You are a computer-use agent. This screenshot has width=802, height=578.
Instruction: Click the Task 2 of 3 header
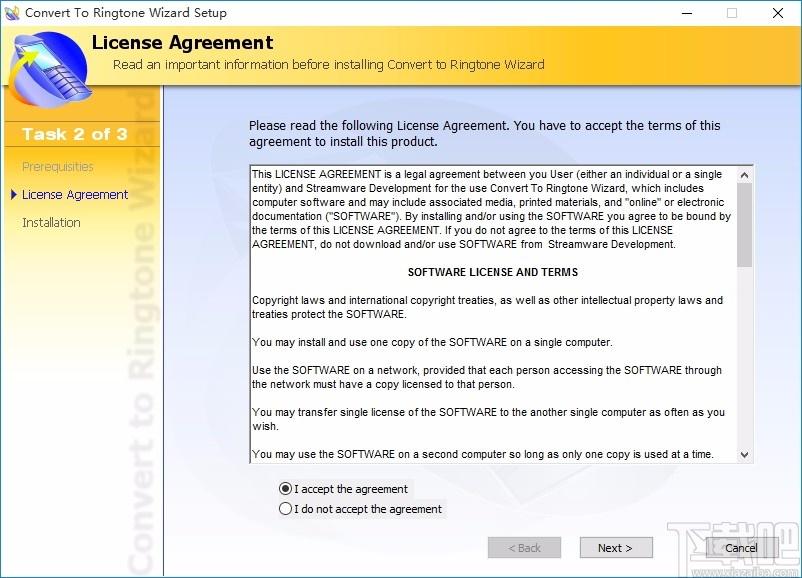pos(75,134)
